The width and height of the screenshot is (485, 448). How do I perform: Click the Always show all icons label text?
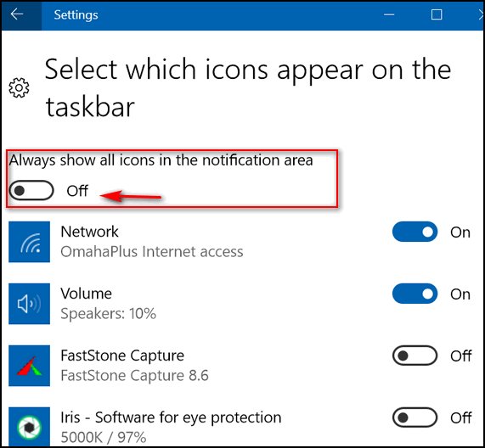coord(161,160)
